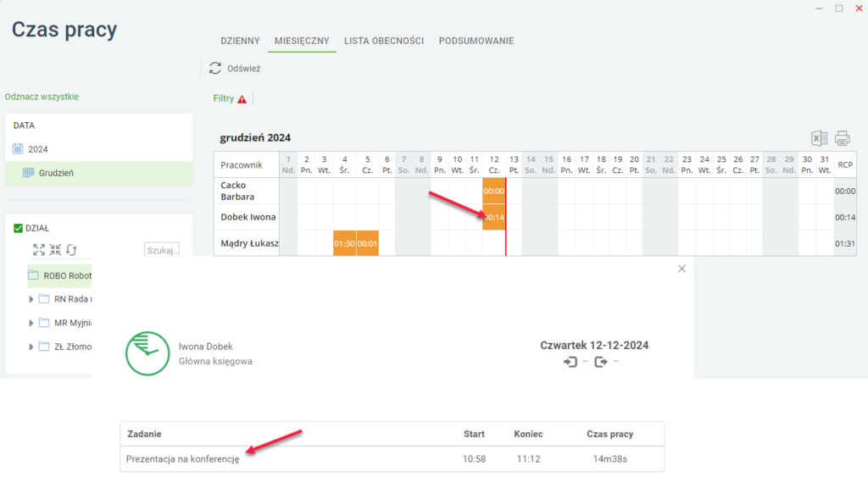This screenshot has width=868, height=483.
Task: Click the Odznacz wszystkie link
Action: [x=42, y=97]
